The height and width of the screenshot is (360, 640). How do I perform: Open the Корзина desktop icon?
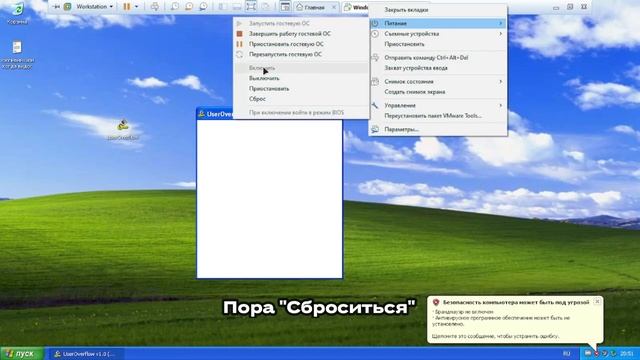click(18, 12)
